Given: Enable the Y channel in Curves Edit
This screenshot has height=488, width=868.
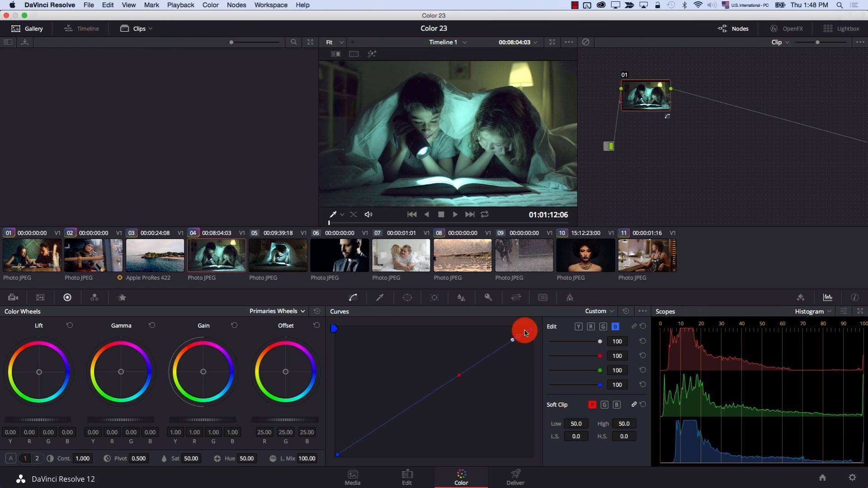Looking at the screenshot, I should (x=579, y=326).
